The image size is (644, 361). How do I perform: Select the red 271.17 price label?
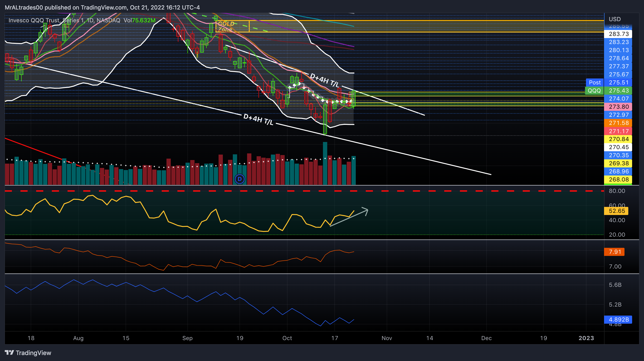coord(618,131)
